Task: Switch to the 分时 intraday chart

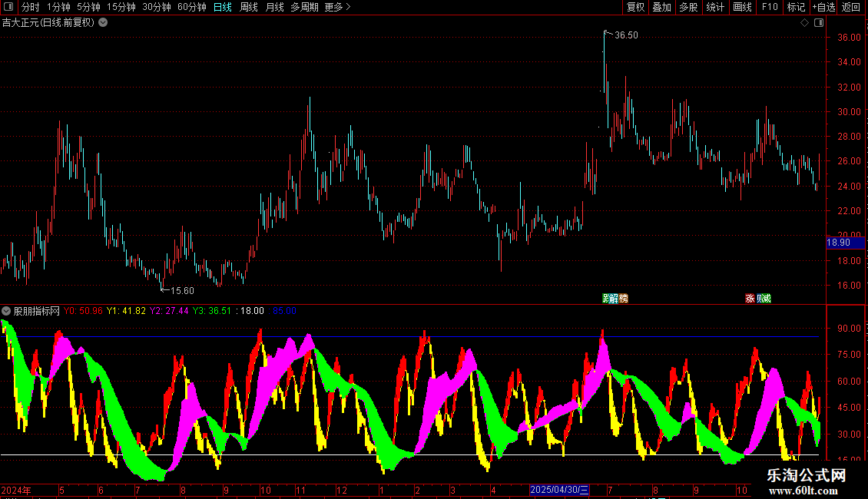Action: (x=31, y=7)
